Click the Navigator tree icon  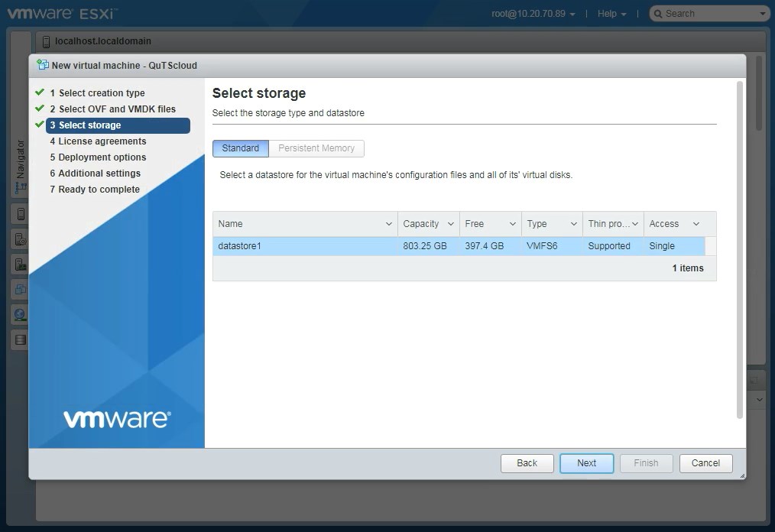click(x=21, y=187)
